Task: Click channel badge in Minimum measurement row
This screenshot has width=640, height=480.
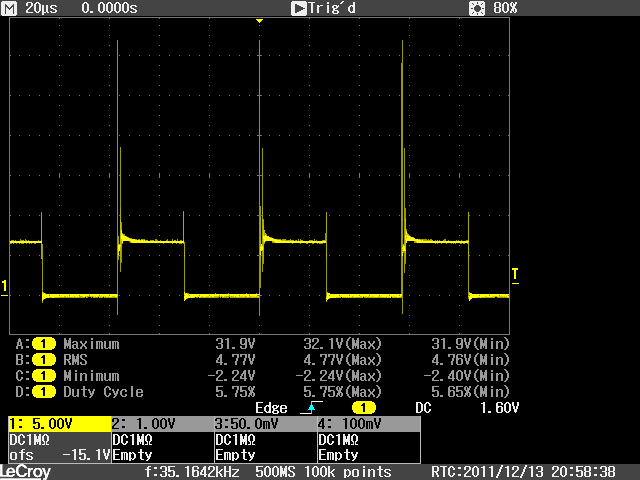Action: (x=44, y=376)
